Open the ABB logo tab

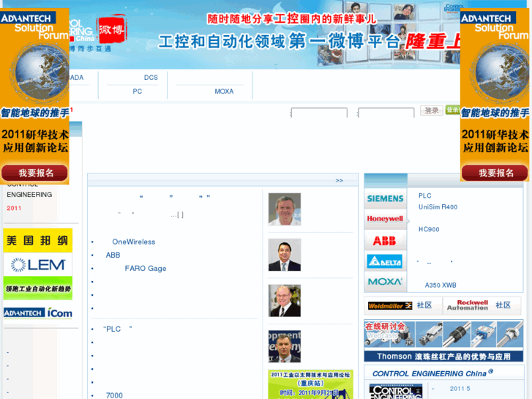pos(385,240)
